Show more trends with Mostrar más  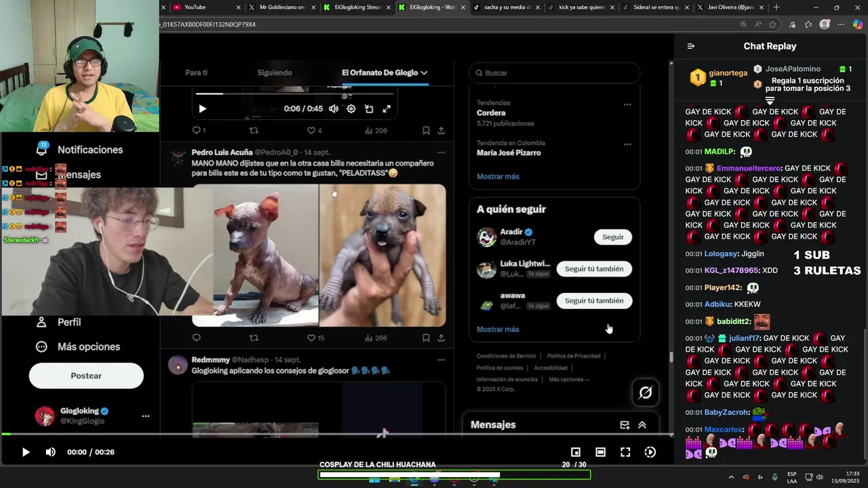tap(498, 176)
